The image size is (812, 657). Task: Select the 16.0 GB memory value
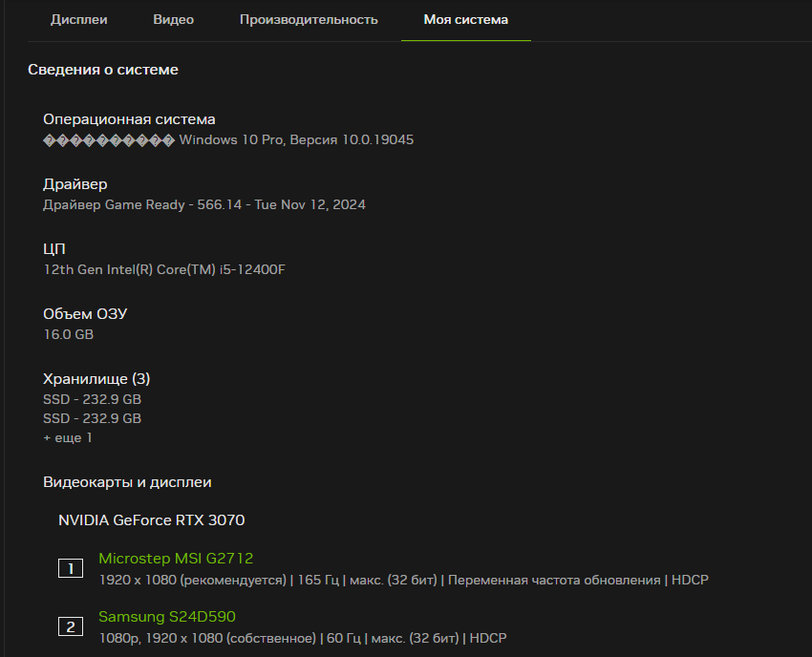point(69,334)
